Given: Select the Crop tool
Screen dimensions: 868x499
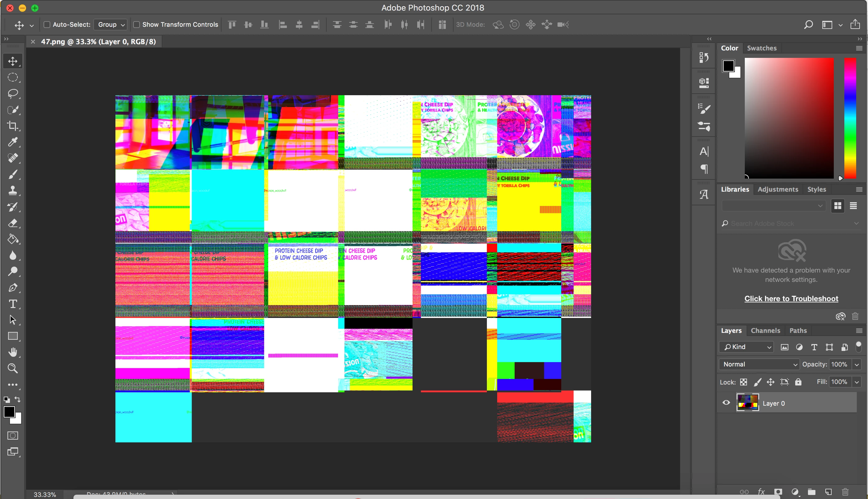Looking at the screenshot, I should tap(13, 126).
